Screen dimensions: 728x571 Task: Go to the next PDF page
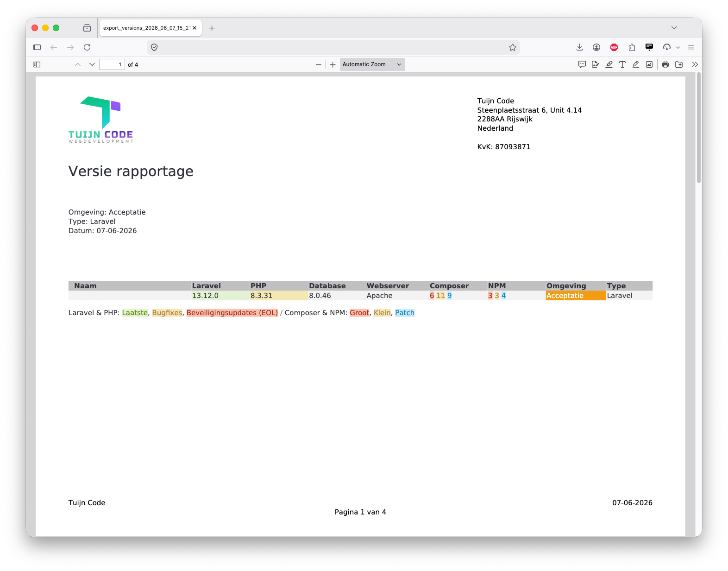(92, 64)
